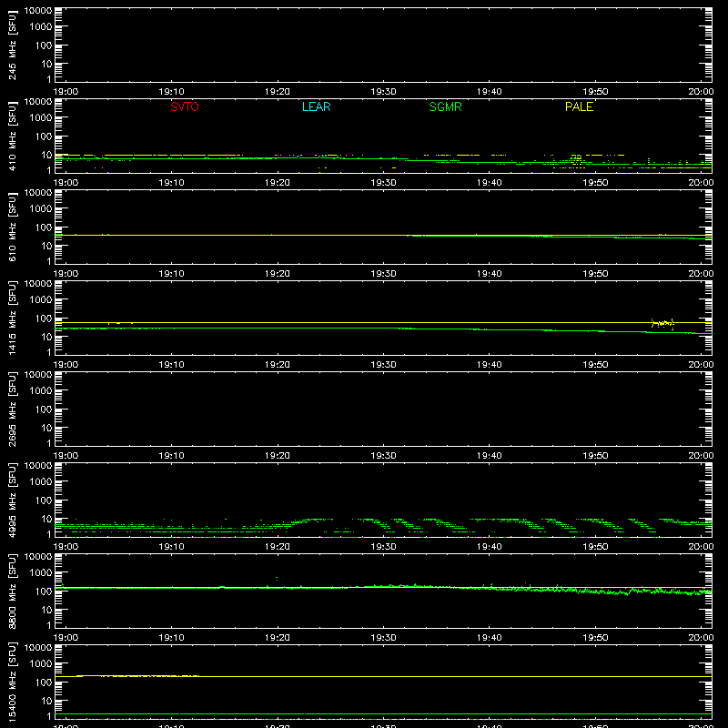Select the 410 MHz [SFU] axis label
728x728 pixels.
[12, 136]
